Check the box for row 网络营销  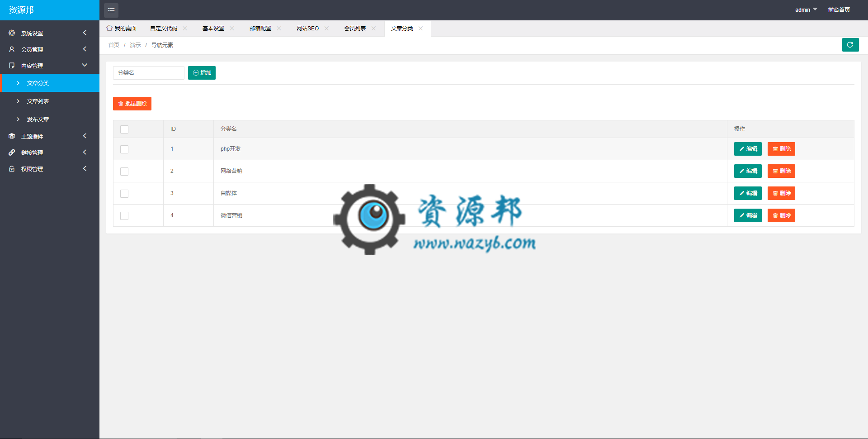pos(124,172)
